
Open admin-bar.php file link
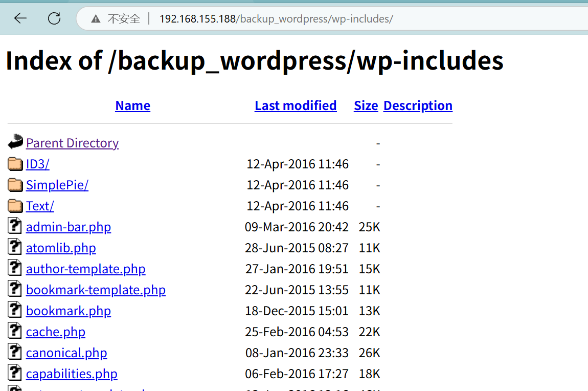tap(68, 227)
